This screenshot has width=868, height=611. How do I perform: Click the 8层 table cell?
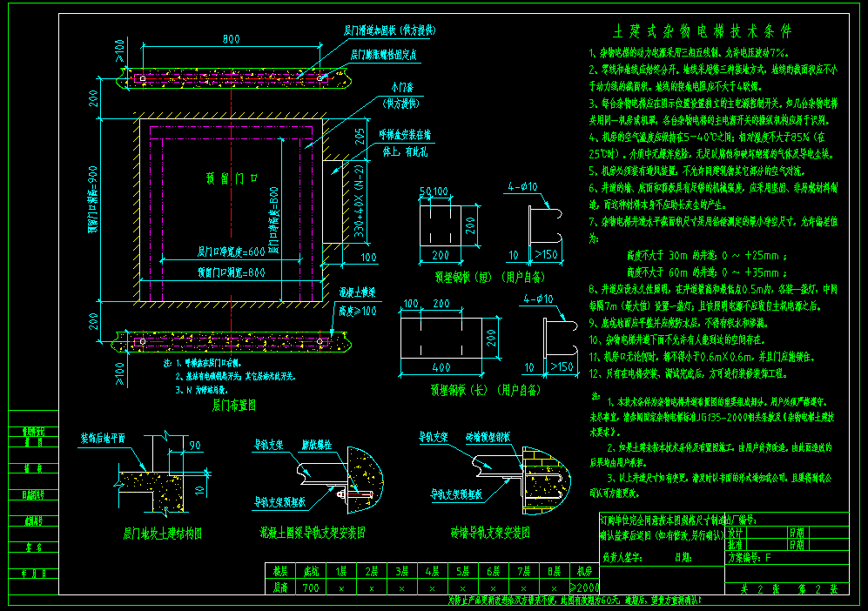tap(554, 571)
